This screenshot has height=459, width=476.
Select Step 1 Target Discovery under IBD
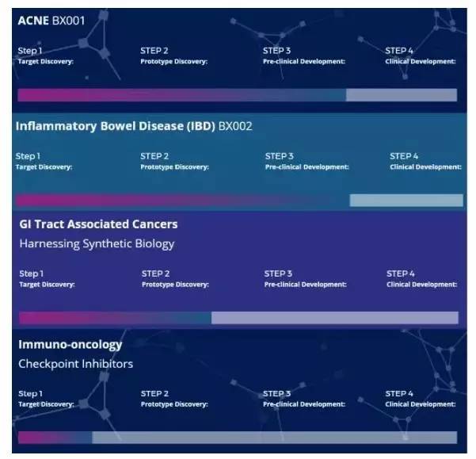coord(44,162)
